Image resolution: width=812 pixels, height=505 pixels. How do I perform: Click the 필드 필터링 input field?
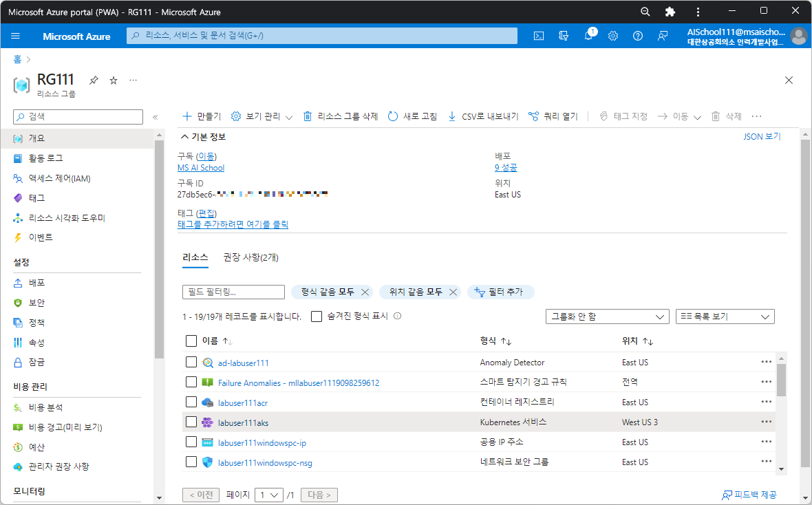pyautogui.click(x=233, y=292)
